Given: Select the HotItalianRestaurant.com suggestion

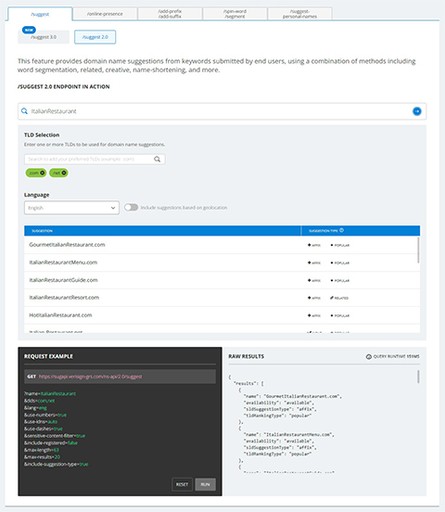Looking at the screenshot, I should (x=60, y=315).
